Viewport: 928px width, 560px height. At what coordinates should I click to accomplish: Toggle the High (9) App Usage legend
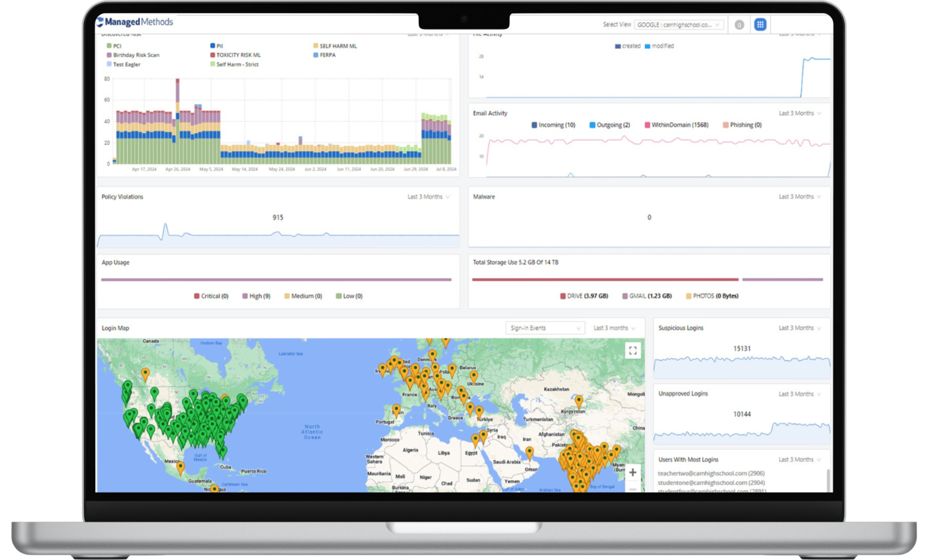point(256,296)
